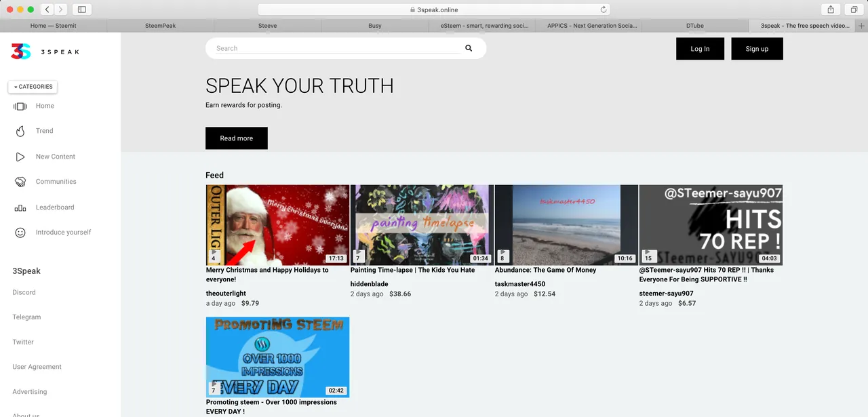Open Communities in sidebar
The height and width of the screenshot is (417, 868).
pyautogui.click(x=56, y=182)
